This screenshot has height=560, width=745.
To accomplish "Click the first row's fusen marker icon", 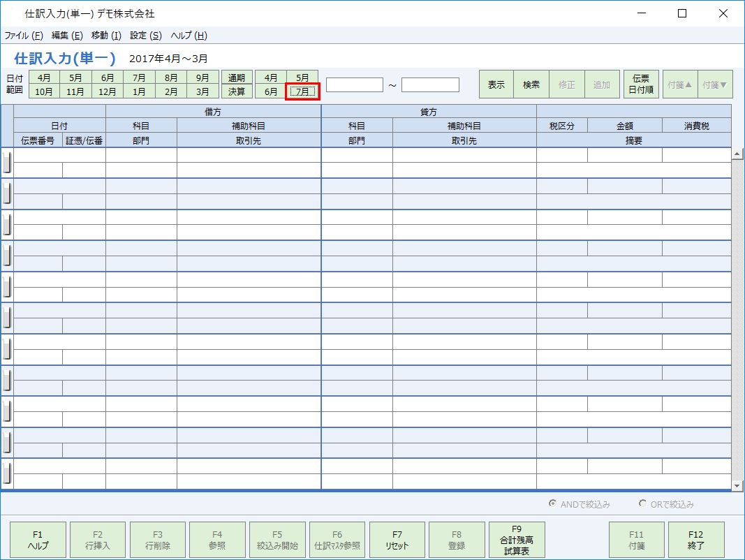I will coord(8,162).
